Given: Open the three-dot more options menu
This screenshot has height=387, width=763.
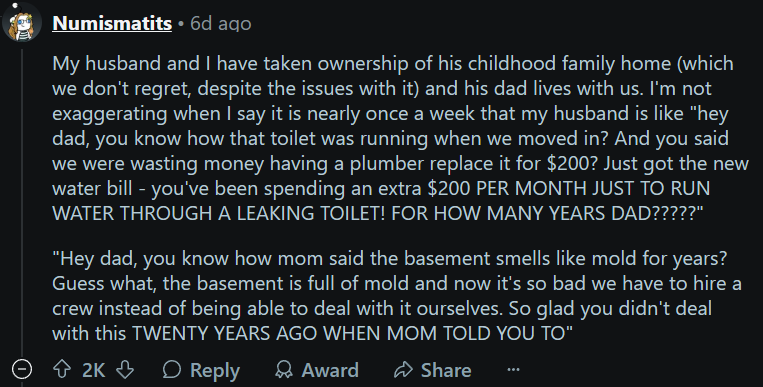Looking at the screenshot, I should click(513, 369).
